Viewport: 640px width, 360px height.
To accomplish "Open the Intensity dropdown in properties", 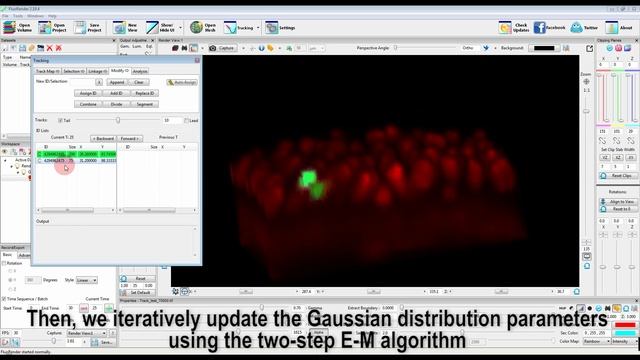I will click(624, 341).
